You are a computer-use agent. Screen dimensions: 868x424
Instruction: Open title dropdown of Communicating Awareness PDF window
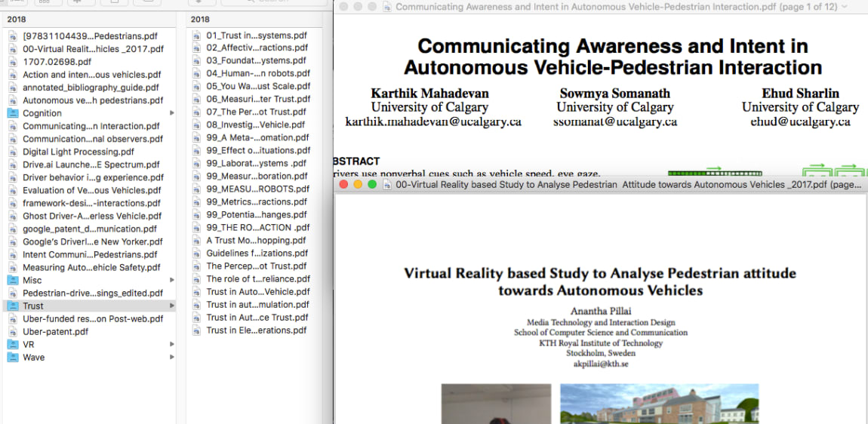tap(844, 7)
